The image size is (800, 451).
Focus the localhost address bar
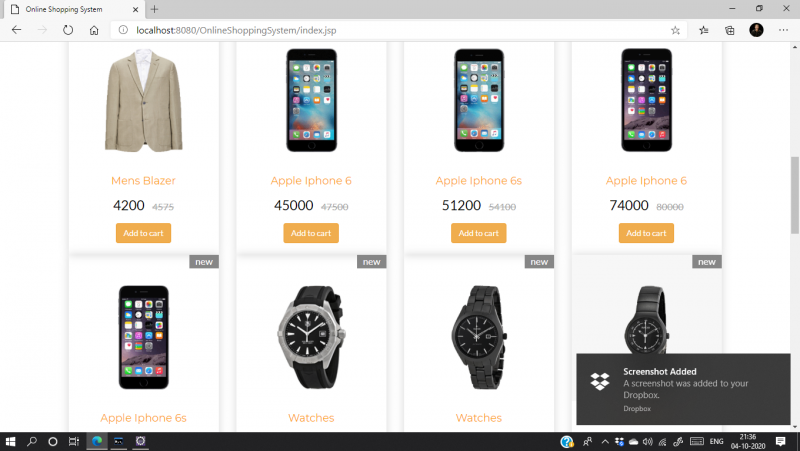click(398, 30)
